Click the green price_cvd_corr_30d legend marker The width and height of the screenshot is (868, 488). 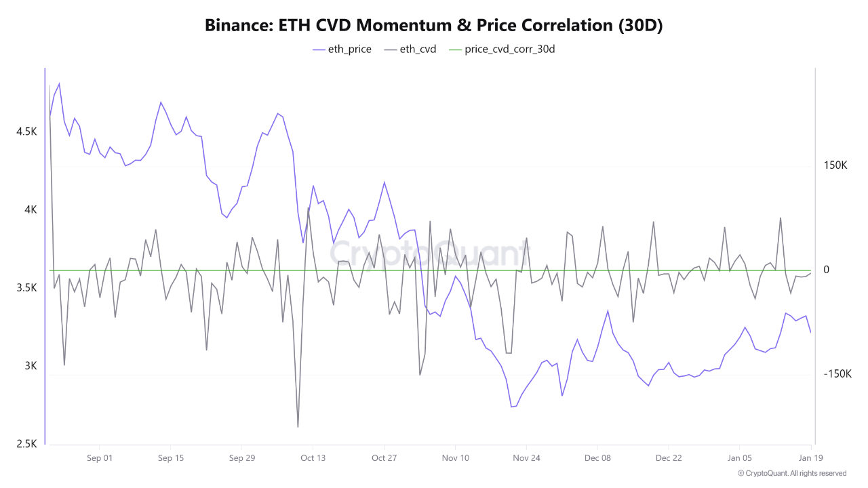coord(456,49)
